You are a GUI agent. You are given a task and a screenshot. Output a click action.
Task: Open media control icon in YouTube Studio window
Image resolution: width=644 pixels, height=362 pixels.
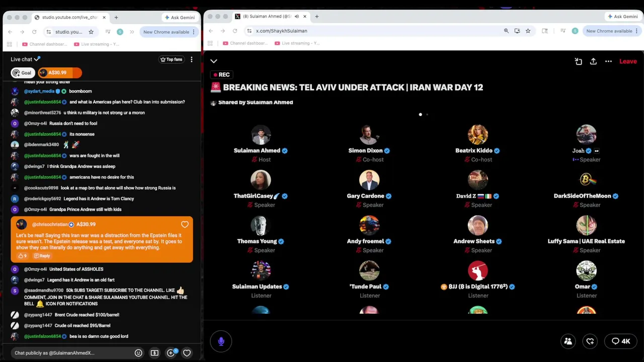click(108, 32)
